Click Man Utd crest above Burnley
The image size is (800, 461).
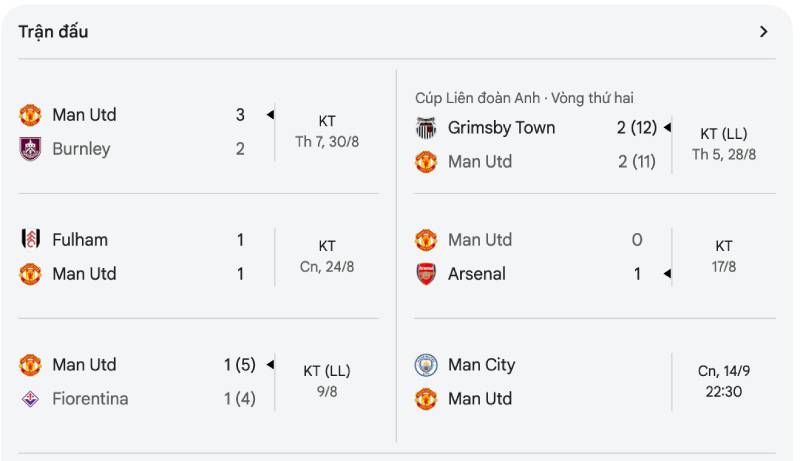click(x=30, y=115)
